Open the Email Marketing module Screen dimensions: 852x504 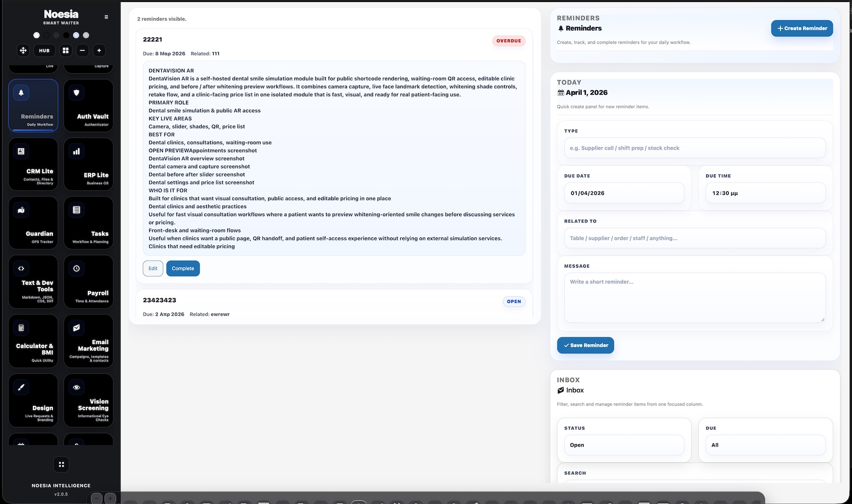point(88,341)
